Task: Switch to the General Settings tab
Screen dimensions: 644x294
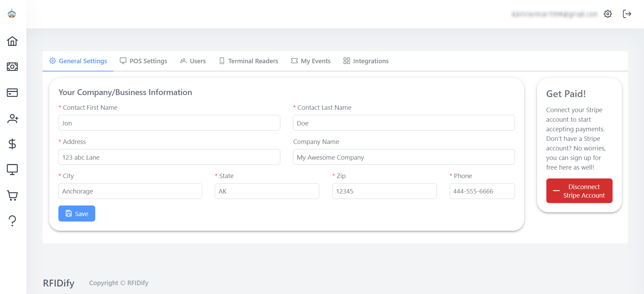Action: 78,61
